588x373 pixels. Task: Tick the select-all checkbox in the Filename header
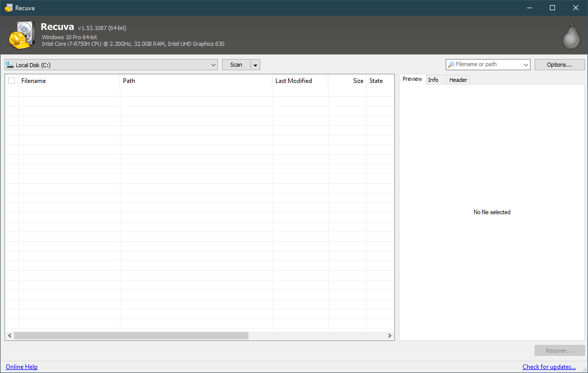[x=12, y=81]
